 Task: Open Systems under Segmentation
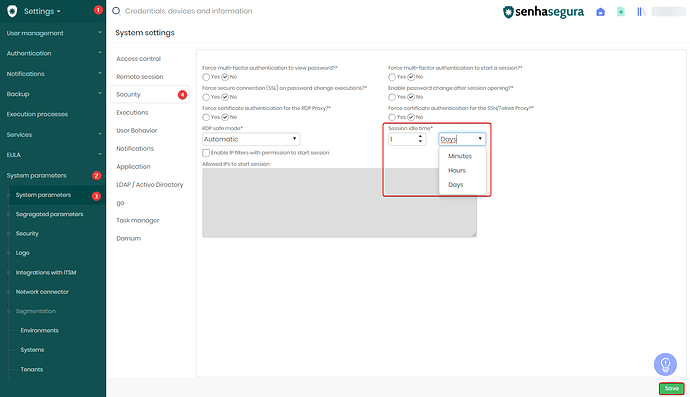pos(32,350)
